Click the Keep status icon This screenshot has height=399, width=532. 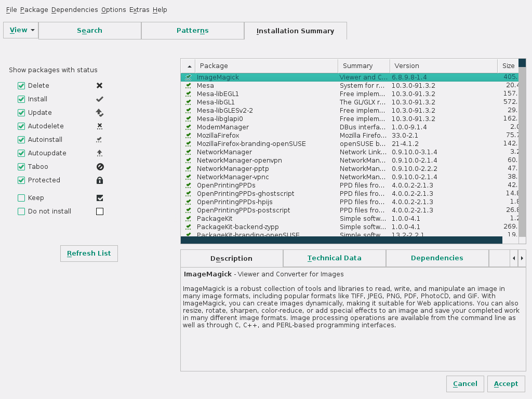click(100, 198)
